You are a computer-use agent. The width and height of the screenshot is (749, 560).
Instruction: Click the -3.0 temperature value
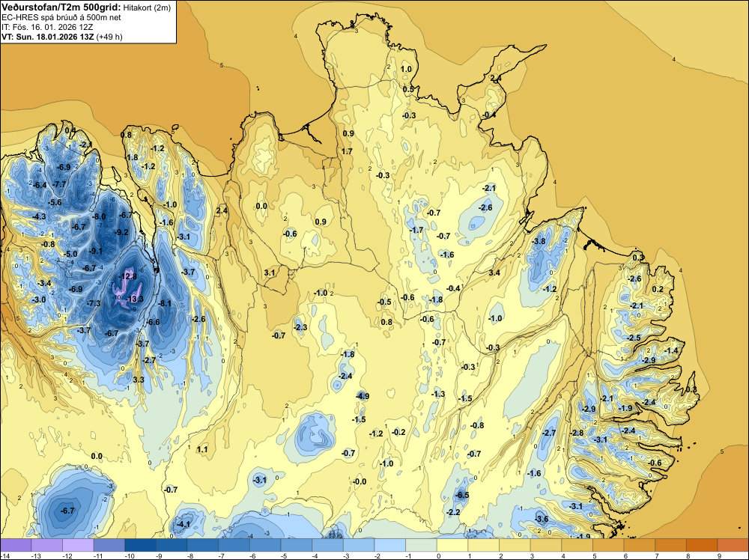pos(39,299)
